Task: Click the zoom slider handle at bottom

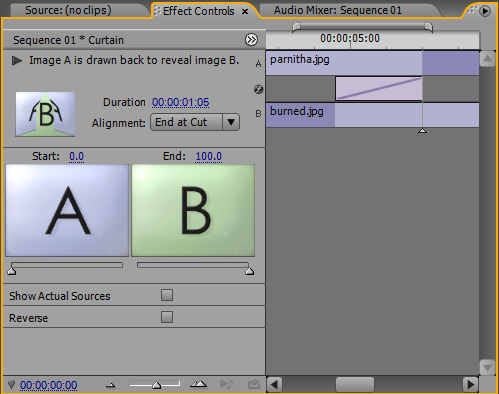Action: coord(156,386)
